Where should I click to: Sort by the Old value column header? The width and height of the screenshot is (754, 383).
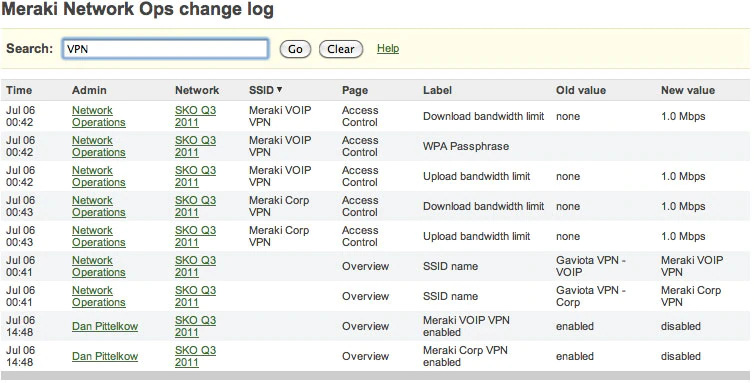pyautogui.click(x=580, y=90)
